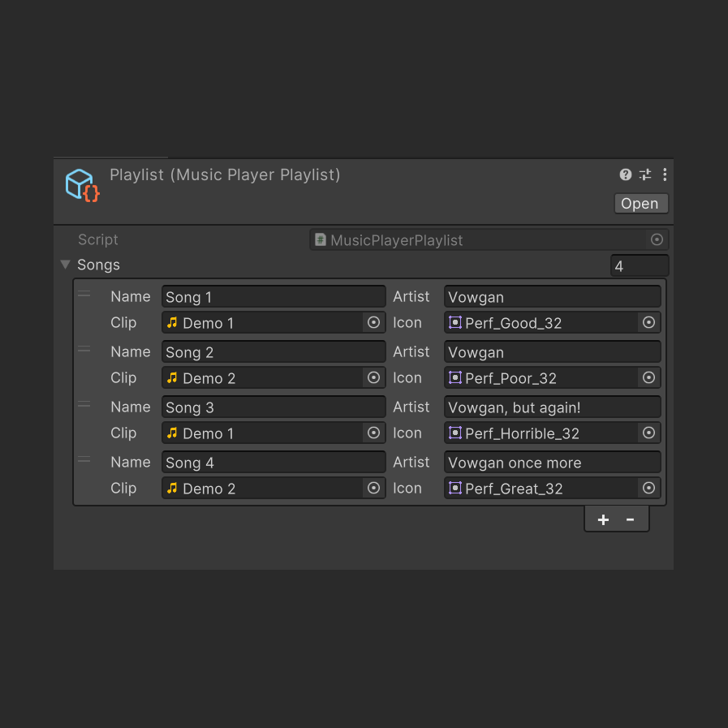Viewport: 728px width, 728px height.
Task: Add a new song with the + button
Action: [603, 519]
